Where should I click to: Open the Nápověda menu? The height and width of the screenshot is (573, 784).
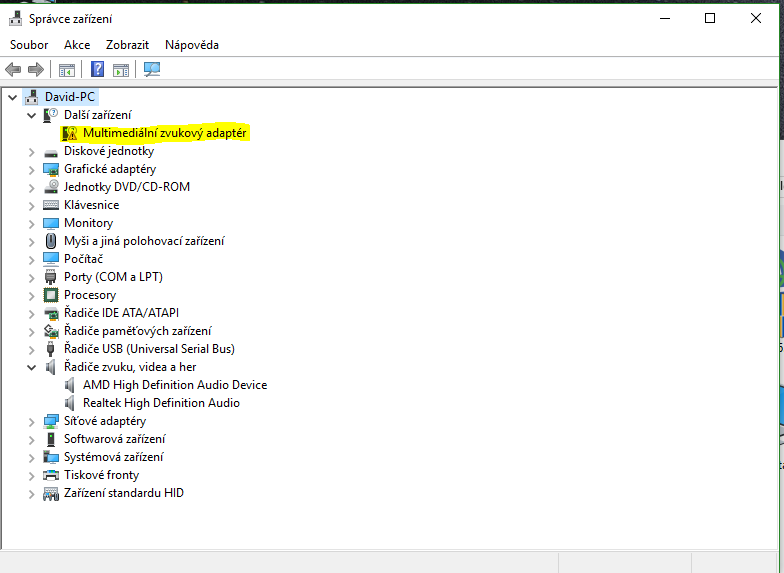(192, 45)
